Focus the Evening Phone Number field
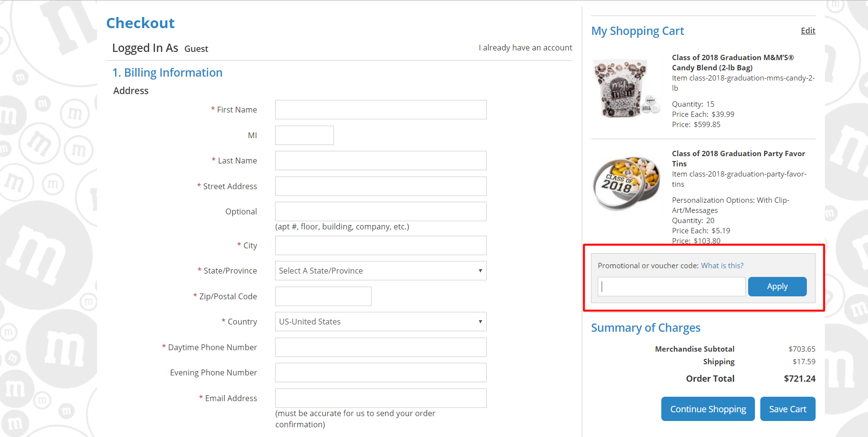868x437 pixels. tap(380, 372)
